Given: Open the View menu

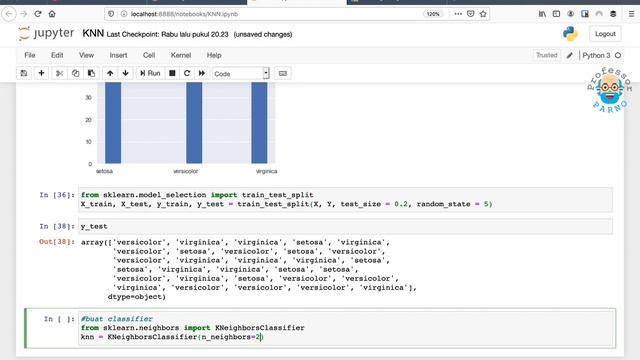Looking at the screenshot, I should coord(86,55).
